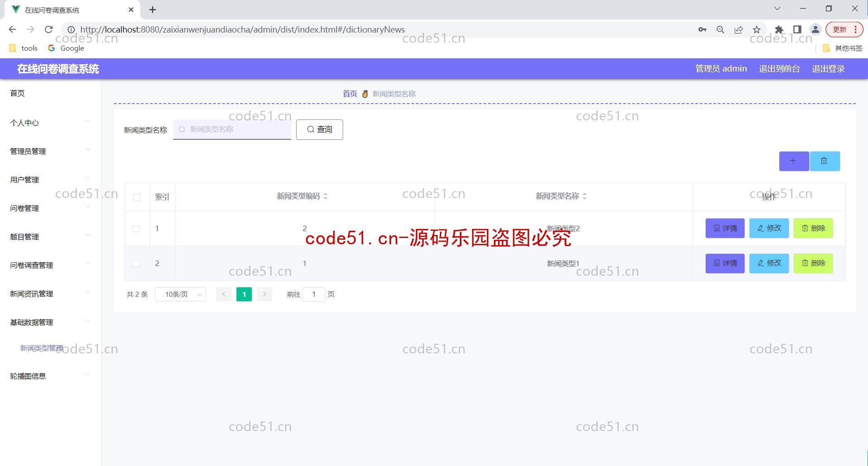The height and width of the screenshot is (466, 868).
Task: Expand the 题目管理 menu
Action: 50,237
